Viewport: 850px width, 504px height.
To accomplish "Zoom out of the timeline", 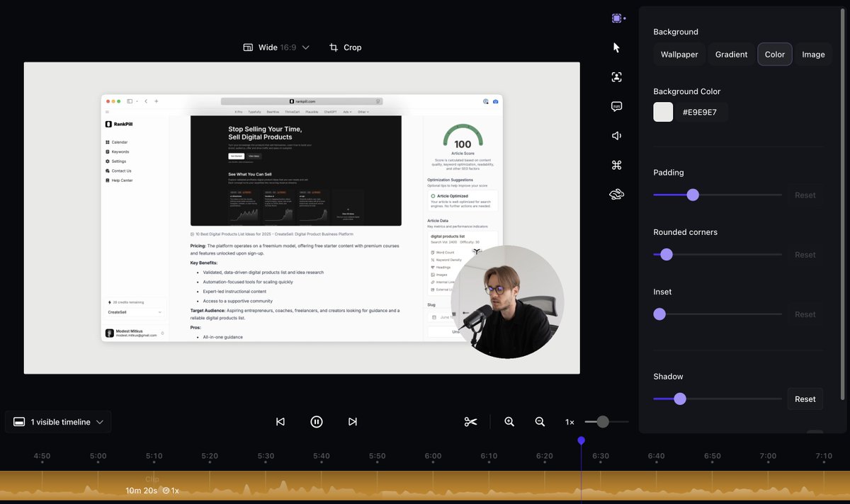I will click(x=540, y=422).
